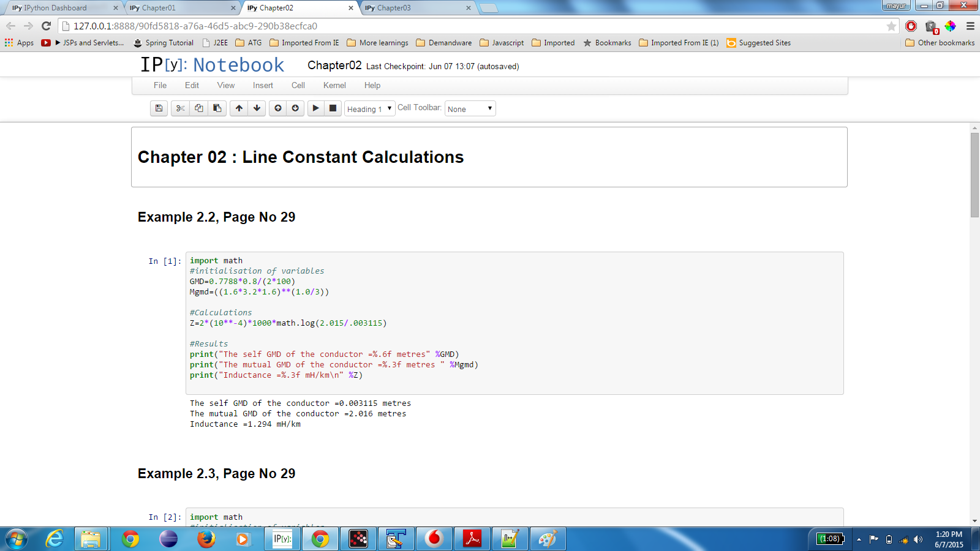The image size is (980, 551).
Task: Bookmark this page with star icon
Action: tap(891, 26)
